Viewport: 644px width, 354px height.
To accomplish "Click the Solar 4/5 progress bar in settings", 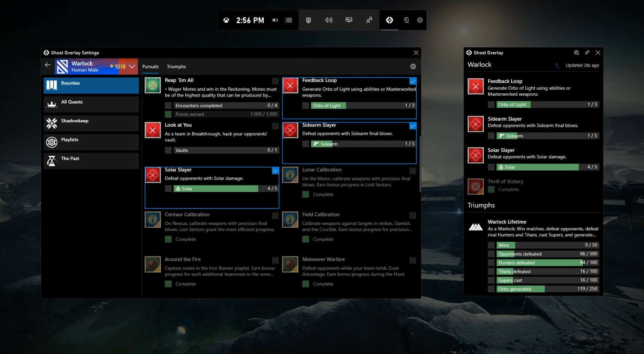I will click(226, 189).
